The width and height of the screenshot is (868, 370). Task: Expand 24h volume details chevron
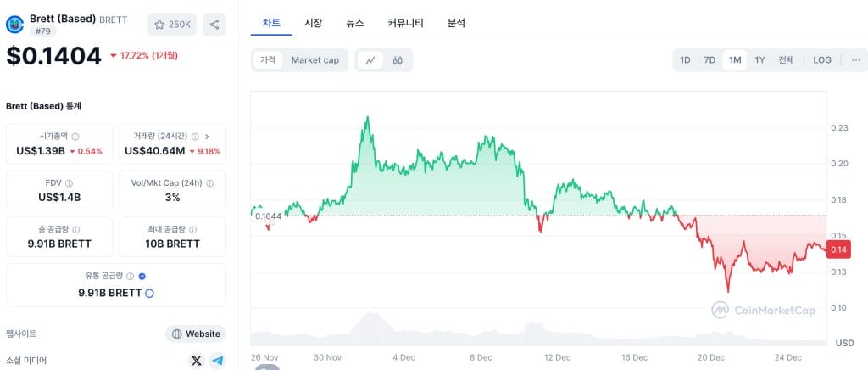click(207, 137)
